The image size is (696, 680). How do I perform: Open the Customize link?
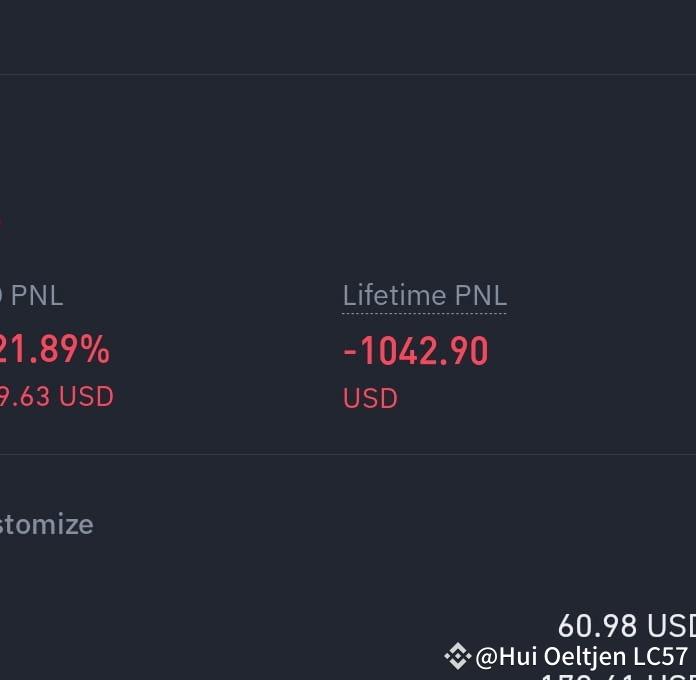[46, 525]
